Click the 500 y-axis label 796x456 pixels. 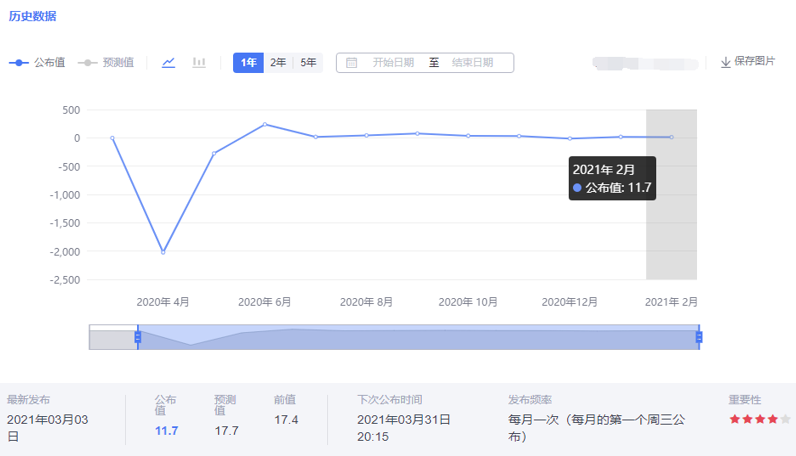[x=71, y=110]
